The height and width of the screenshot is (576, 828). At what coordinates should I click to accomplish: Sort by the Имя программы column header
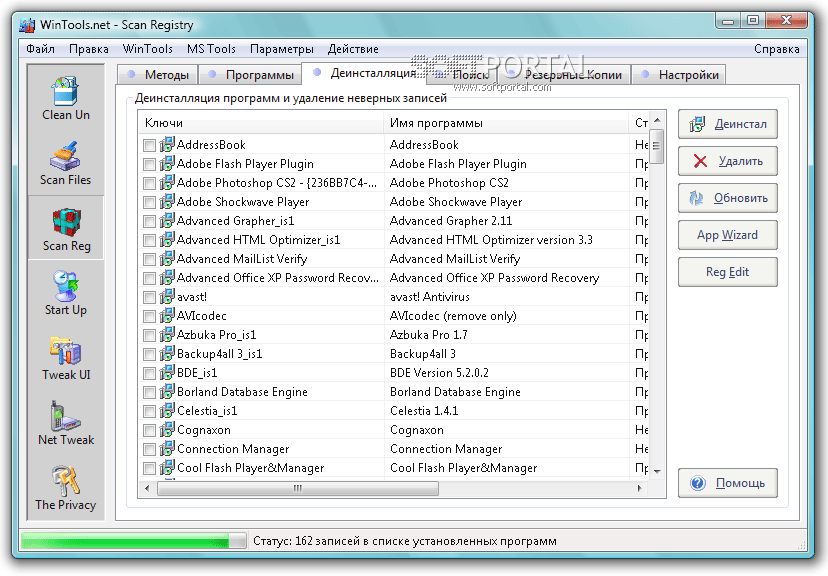tap(506, 122)
